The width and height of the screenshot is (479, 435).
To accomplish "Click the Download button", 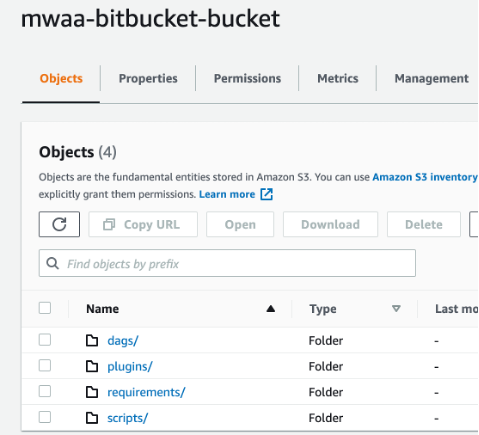I will (x=330, y=224).
